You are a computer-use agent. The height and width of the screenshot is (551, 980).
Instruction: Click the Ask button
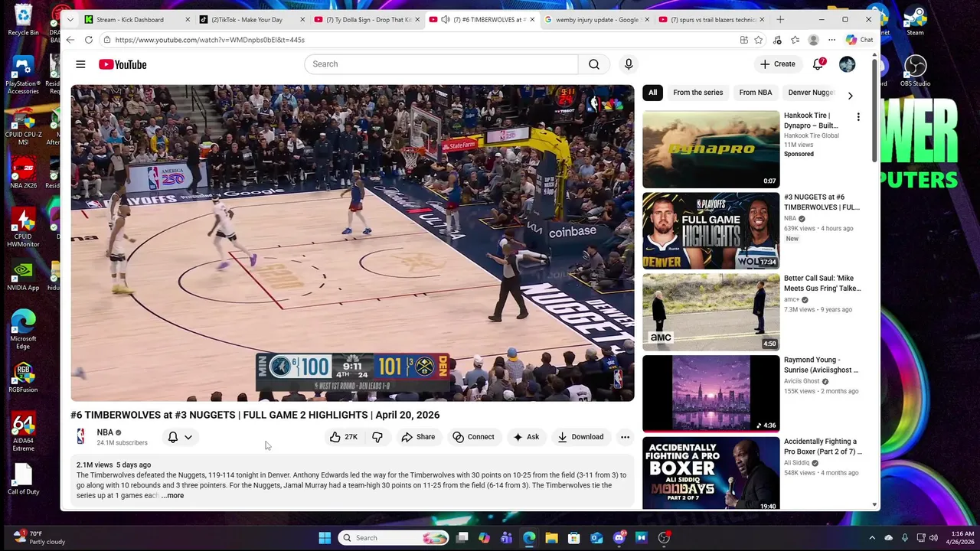(526, 437)
